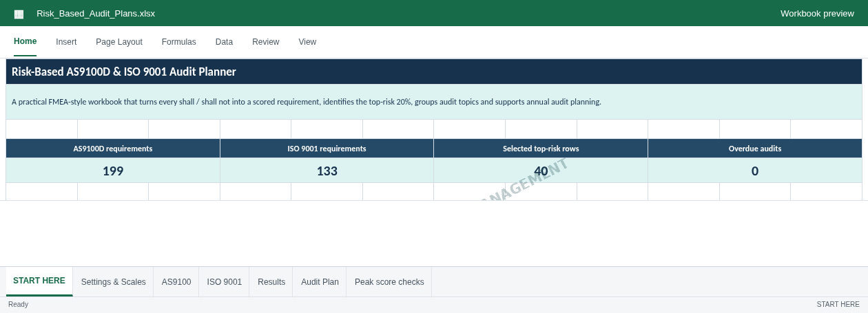Select the Peak score checks sheet
This screenshot has height=313, width=868.
click(389, 282)
